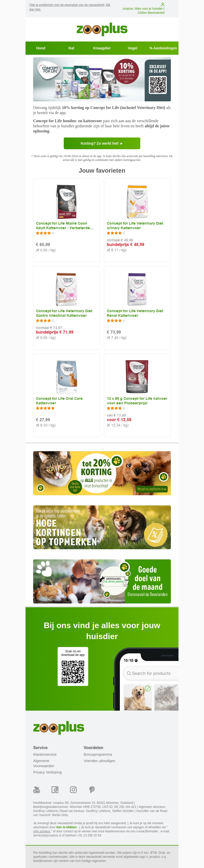Open the Bonusprogramma footer link
Image resolution: width=204 pixels, height=868 pixels.
coord(98,754)
